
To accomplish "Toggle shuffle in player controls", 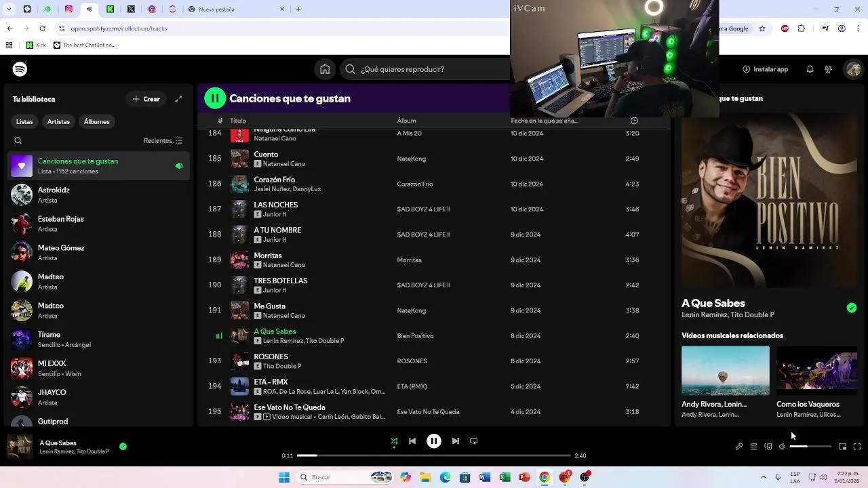I will 394,441.
